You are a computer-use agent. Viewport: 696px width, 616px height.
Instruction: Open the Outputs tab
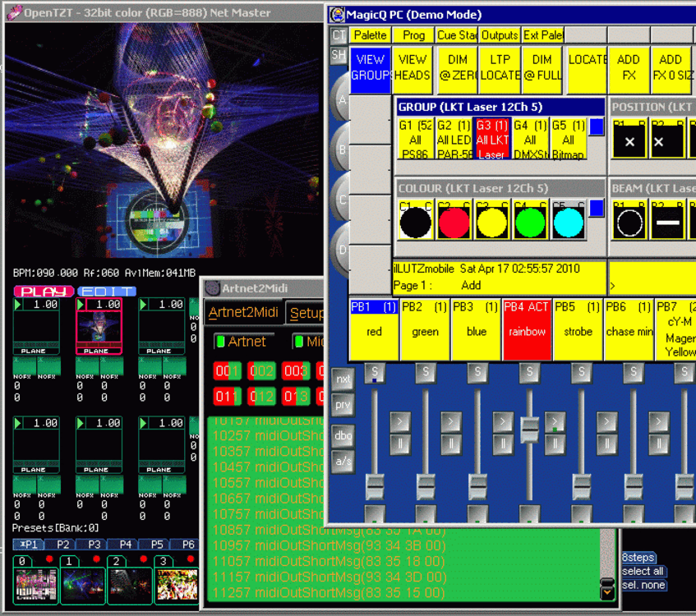tap(500, 35)
